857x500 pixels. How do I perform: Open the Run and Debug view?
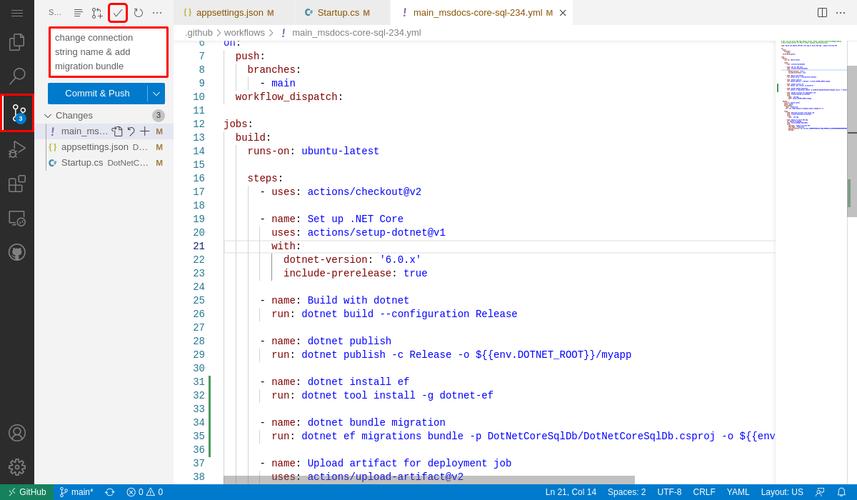coord(17,149)
